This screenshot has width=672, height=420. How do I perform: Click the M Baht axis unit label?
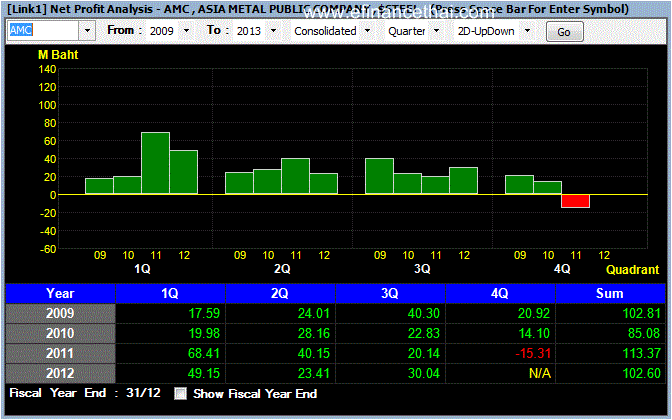coord(58,55)
